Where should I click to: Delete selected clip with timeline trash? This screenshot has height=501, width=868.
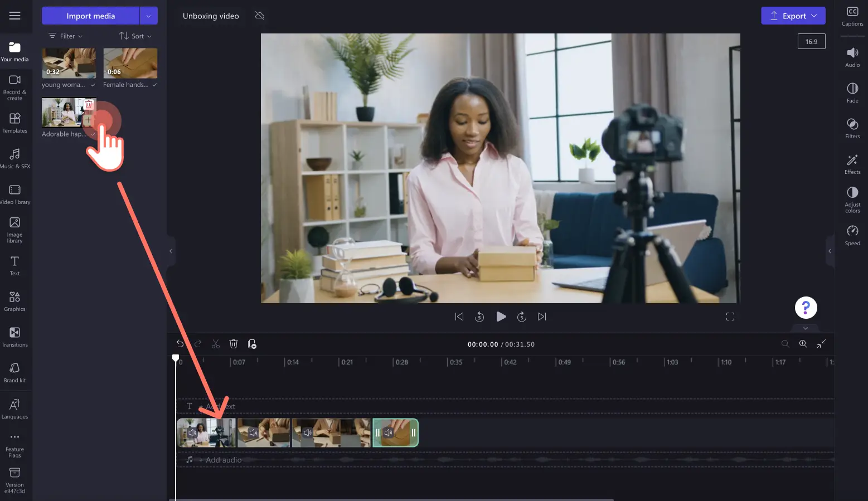[234, 344]
